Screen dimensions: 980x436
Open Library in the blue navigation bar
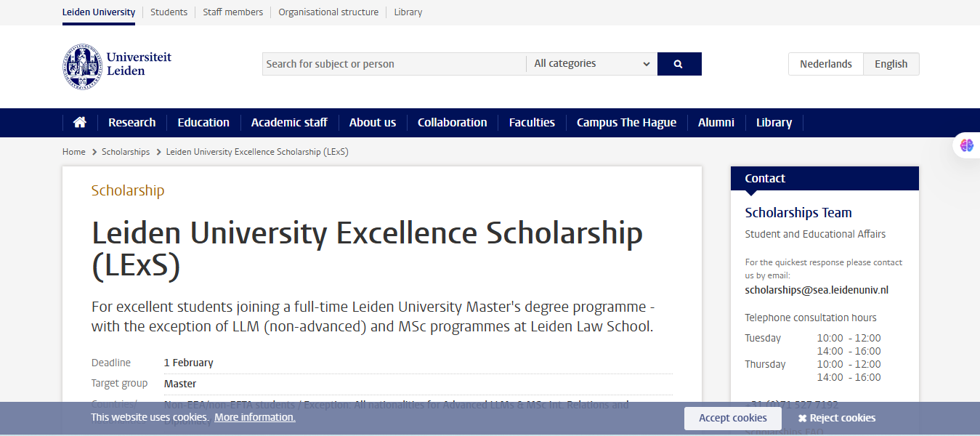tap(774, 122)
